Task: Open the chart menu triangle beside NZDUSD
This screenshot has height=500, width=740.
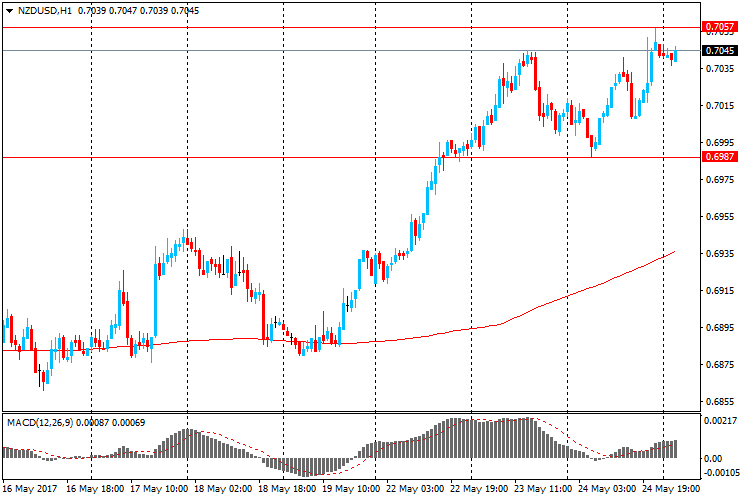Action: (x=9, y=10)
